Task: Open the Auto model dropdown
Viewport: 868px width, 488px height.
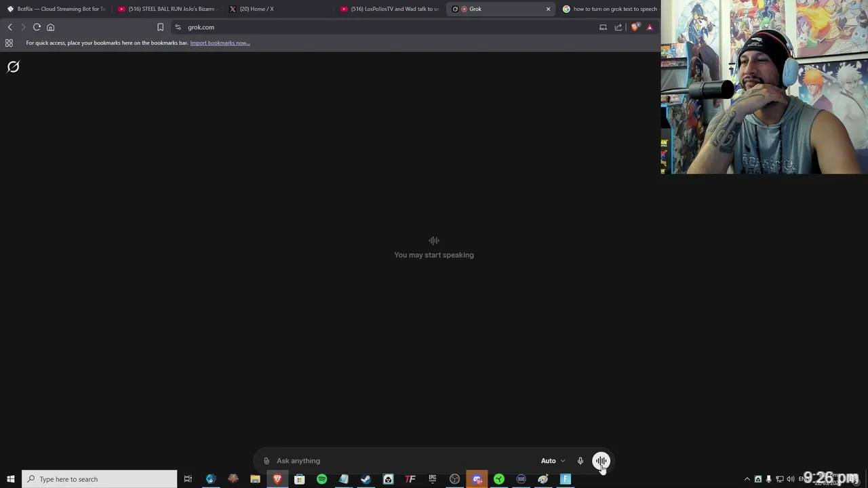Action: (x=553, y=461)
